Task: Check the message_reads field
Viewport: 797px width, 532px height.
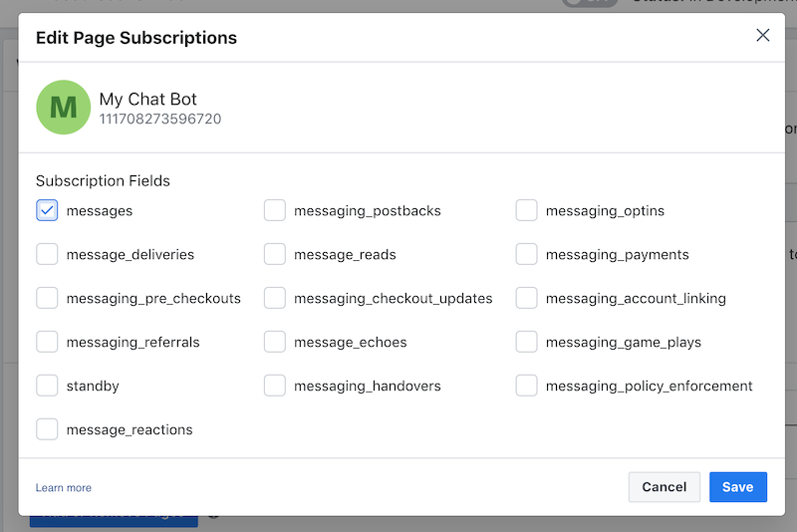Action: (275, 255)
